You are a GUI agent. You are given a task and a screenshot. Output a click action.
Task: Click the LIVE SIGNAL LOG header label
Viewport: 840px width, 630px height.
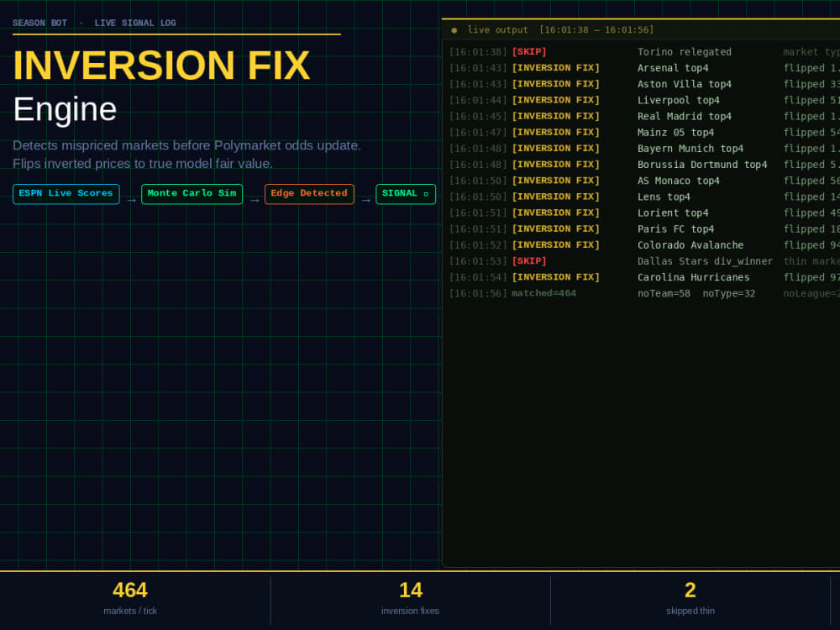click(x=135, y=23)
